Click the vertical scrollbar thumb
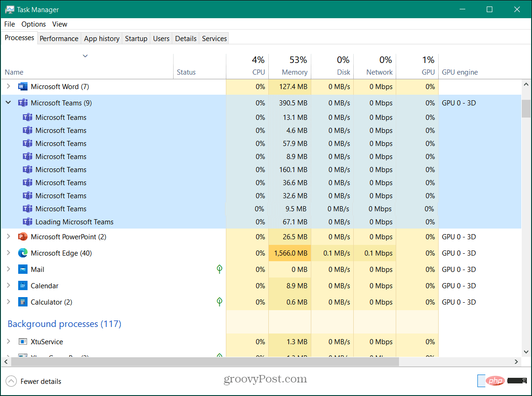Screen dimensions: 532x396 click(x=526, y=109)
